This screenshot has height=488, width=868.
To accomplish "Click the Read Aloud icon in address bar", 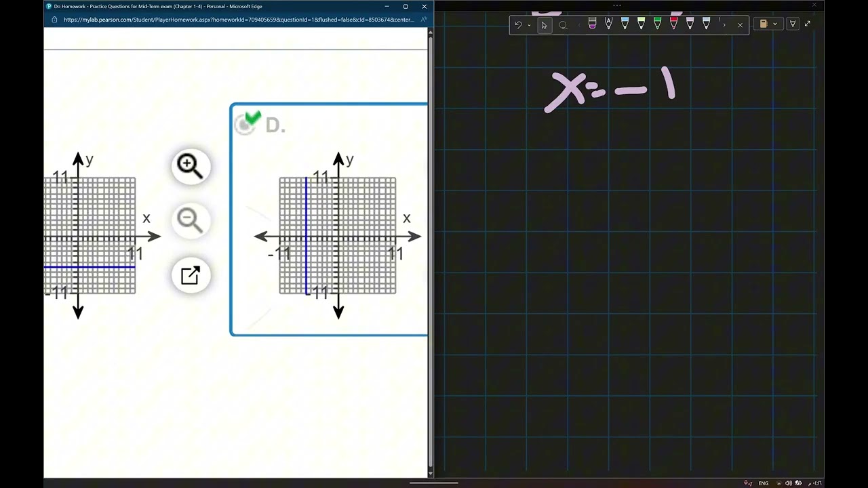I will [424, 20].
